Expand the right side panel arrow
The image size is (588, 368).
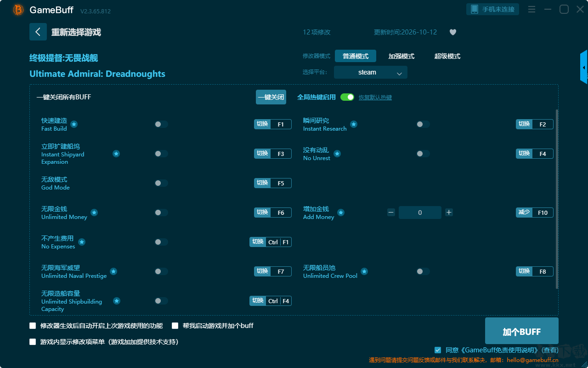pos(584,67)
